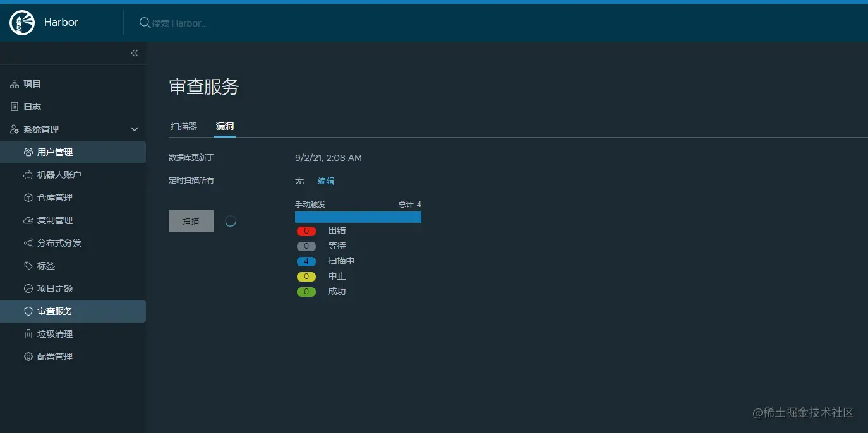Image resolution: width=868 pixels, height=433 pixels.
Task: Click the 项目定额 quota icon
Action: [x=28, y=288]
